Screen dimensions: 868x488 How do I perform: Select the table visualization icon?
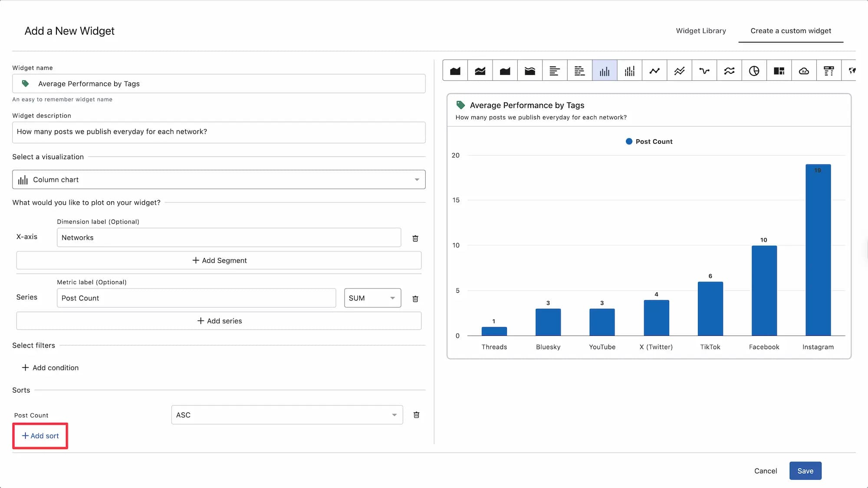point(829,71)
